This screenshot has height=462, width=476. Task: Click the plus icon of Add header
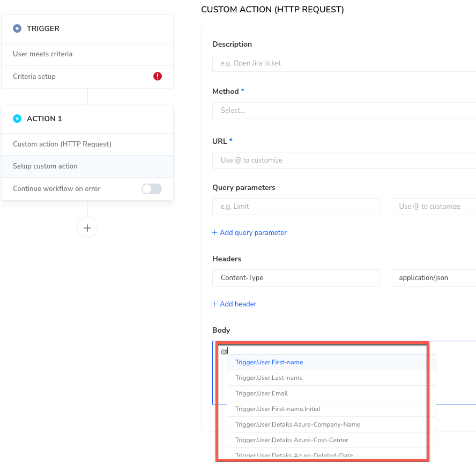[214, 304]
